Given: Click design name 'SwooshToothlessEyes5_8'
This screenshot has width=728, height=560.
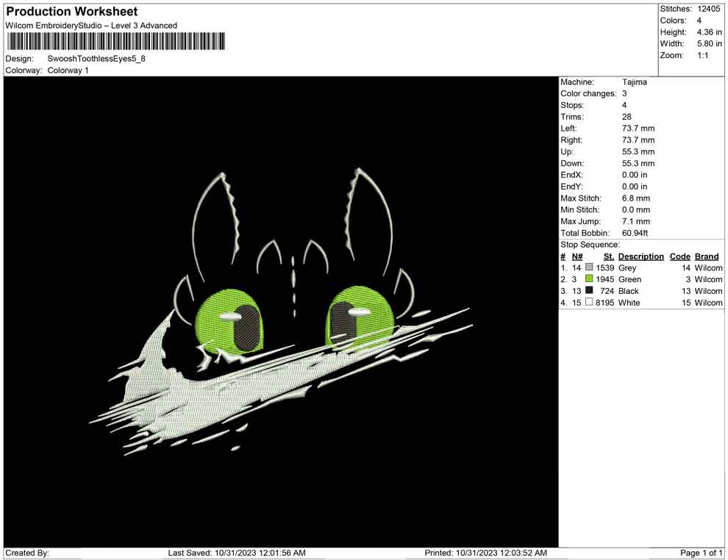Looking at the screenshot, I should click(96, 59).
